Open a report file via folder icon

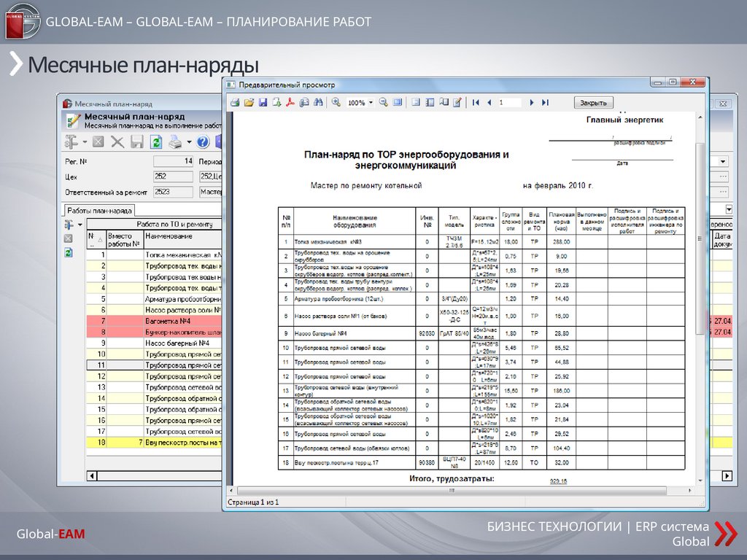(249, 103)
